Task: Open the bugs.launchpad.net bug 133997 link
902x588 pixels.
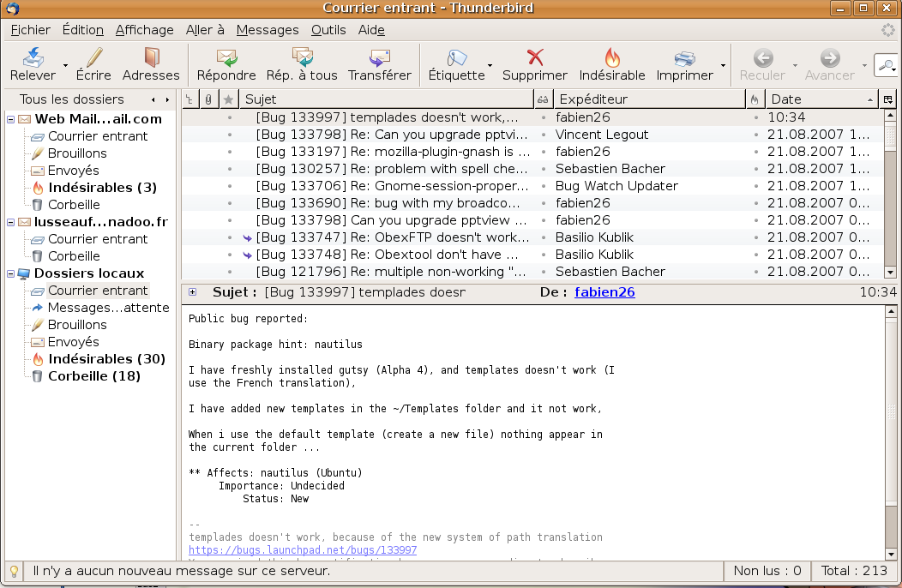Action: tap(303, 550)
